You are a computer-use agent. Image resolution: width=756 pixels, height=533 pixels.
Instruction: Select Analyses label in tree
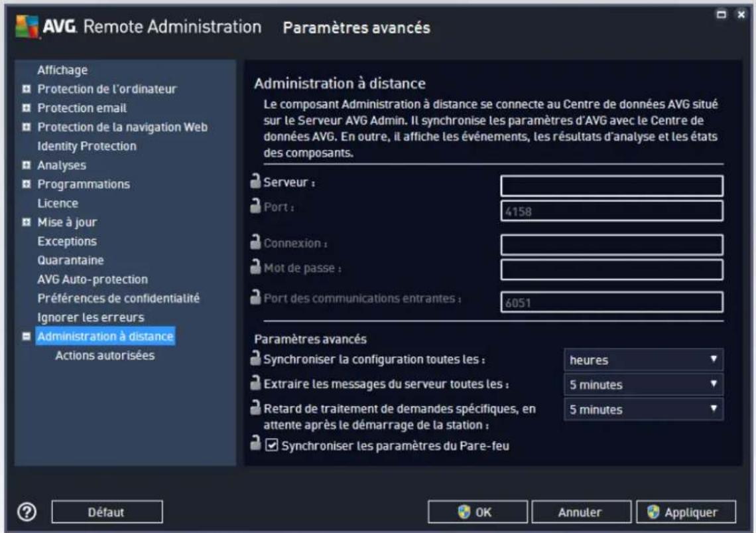pyautogui.click(x=62, y=165)
